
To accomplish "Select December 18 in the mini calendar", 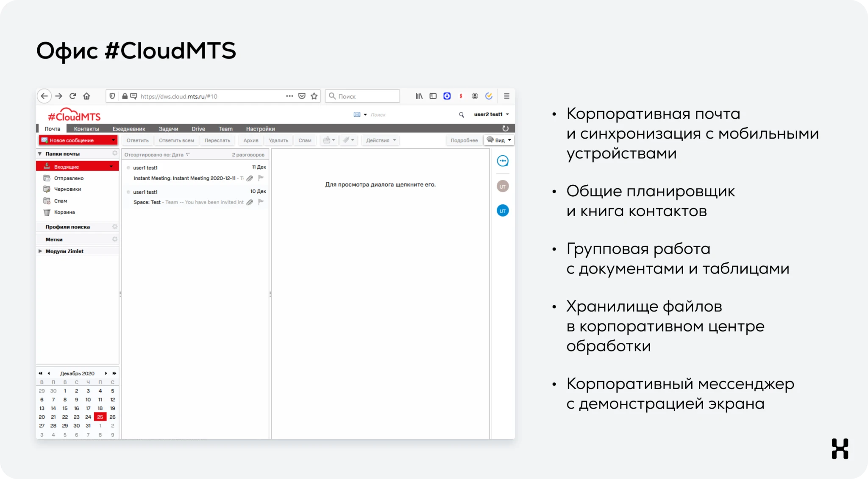I will 100,409.
